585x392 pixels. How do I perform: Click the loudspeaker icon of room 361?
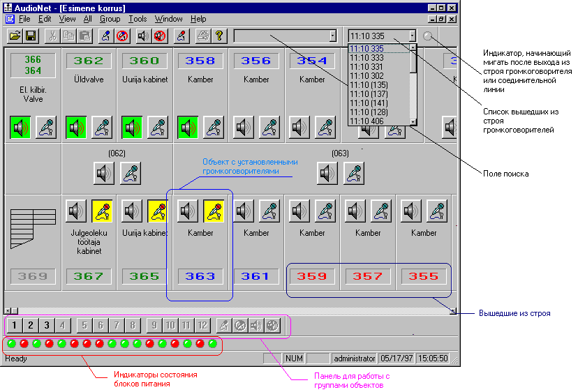pyautogui.click(x=244, y=211)
